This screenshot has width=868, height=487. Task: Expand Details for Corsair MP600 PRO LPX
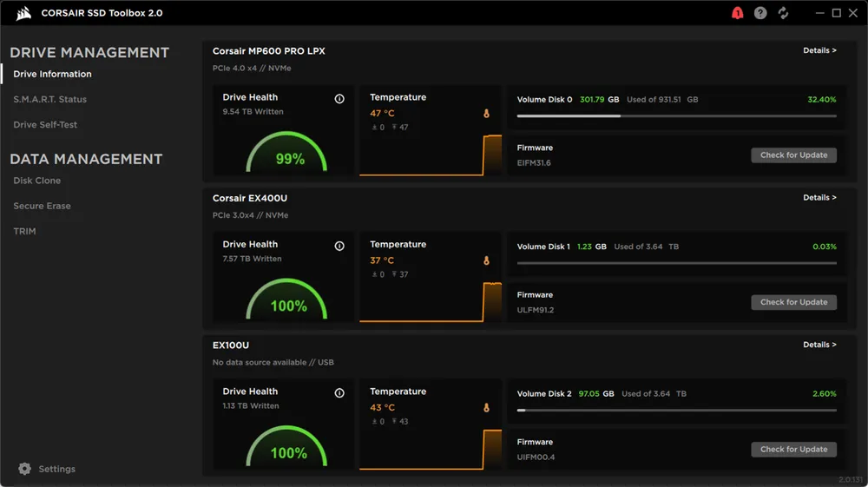[x=820, y=50]
